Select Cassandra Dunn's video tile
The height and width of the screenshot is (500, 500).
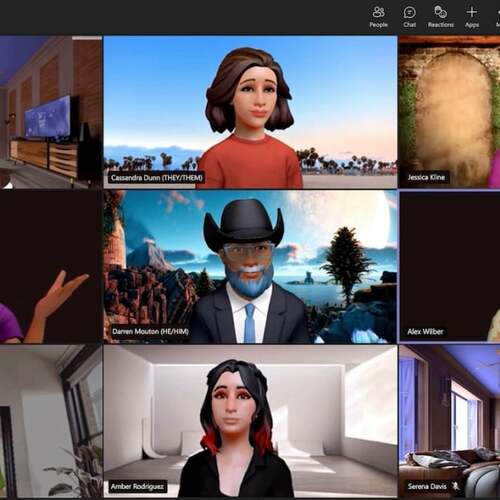tap(250, 112)
